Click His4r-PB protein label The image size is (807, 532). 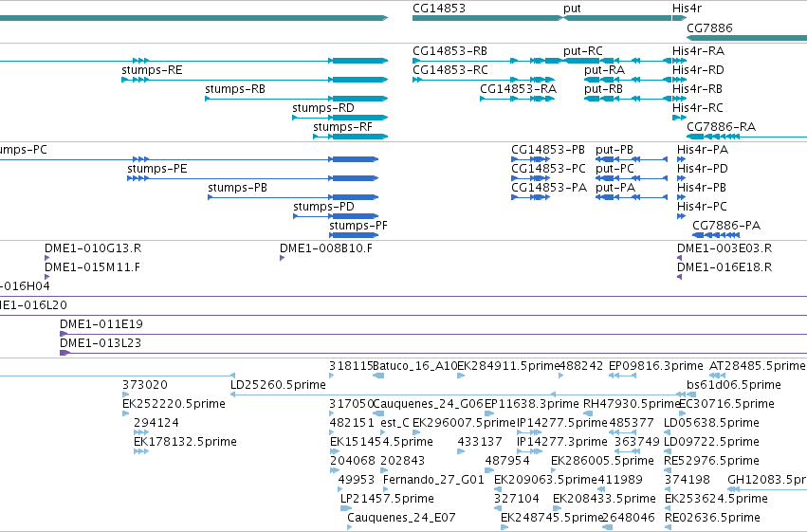[702, 188]
